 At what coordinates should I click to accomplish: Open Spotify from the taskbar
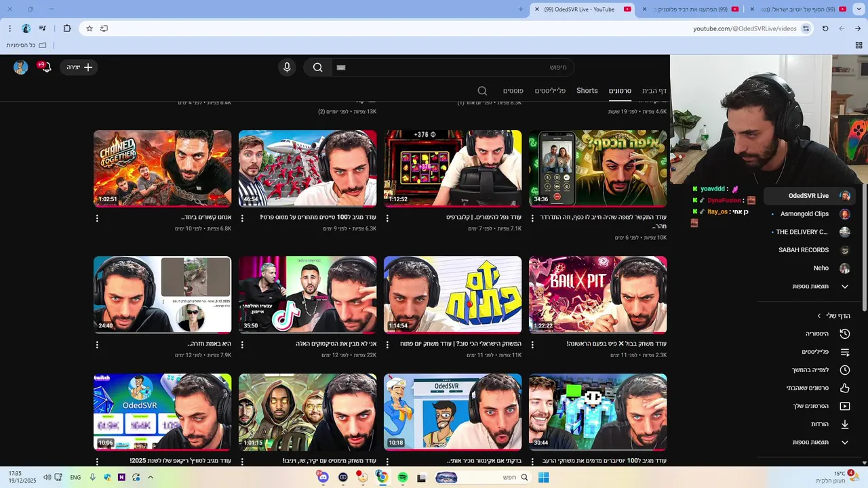[x=402, y=477]
